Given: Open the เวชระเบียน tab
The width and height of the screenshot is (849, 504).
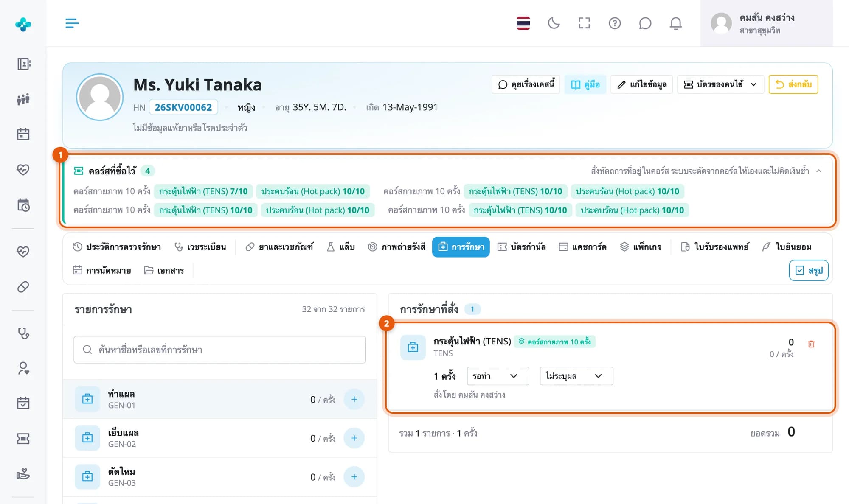Looking at the screenshot, I should click(x=200, y=247).
